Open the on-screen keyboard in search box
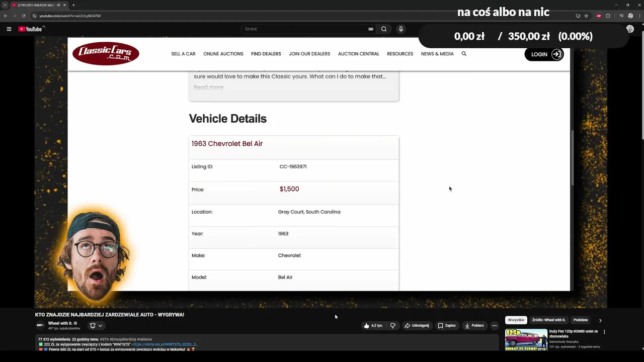Screen dimensions: 644x362 (371, 29)
